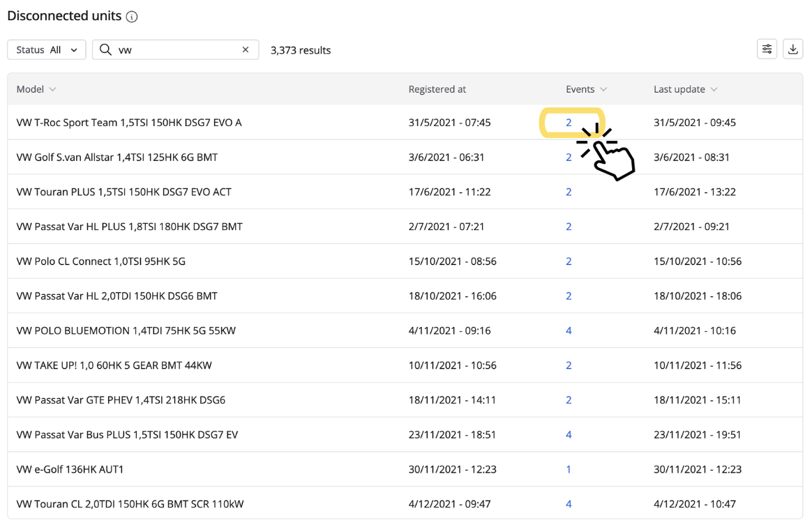The image size is (812, 527).
Task: Open events for VW Passat Var Bus PLUS
Action: (x=569, y=435)
